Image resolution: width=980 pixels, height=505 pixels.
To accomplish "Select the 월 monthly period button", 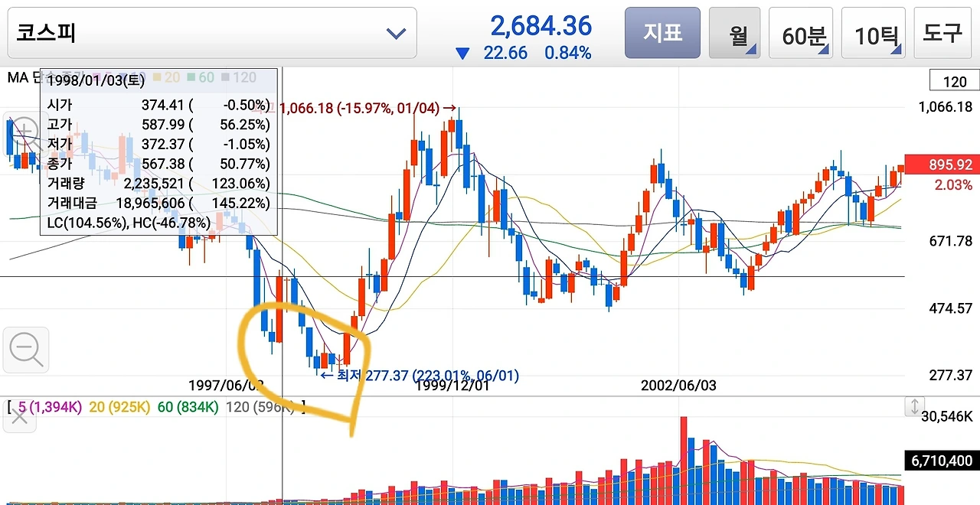I will coord(734,33).
